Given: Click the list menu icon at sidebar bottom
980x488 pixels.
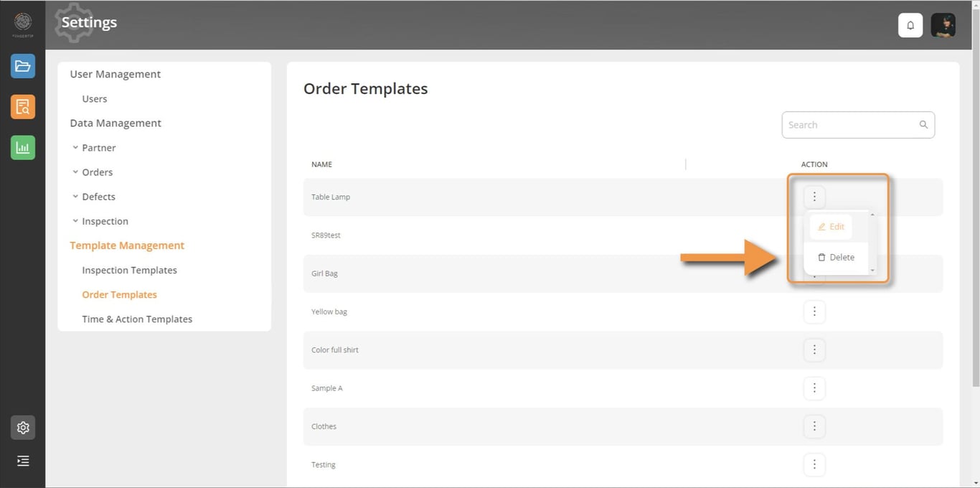Looking at the screenshot, I should [23, 461].
